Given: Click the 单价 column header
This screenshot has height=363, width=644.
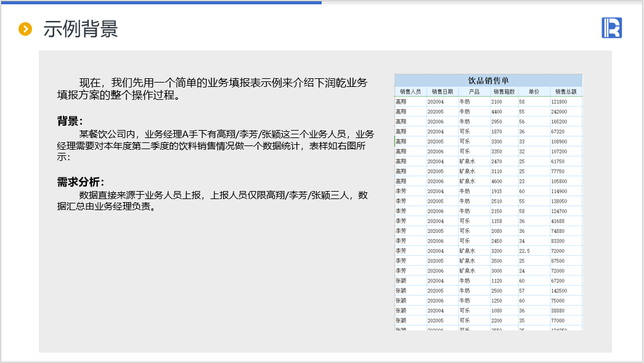Looking at the screenshot, I should (x=534, y=91).
